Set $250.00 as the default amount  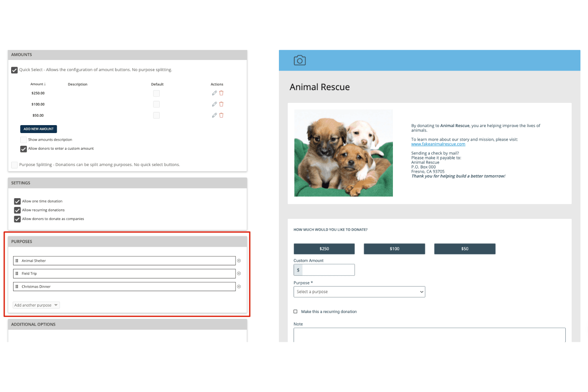[157, 93]
